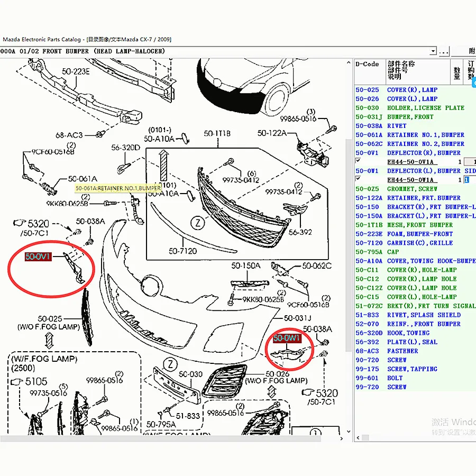Select 50-025 COVER(R),LAMP row
Viewport: 476px width, 476px height.
pyautogui.click(x=415, y=90)
